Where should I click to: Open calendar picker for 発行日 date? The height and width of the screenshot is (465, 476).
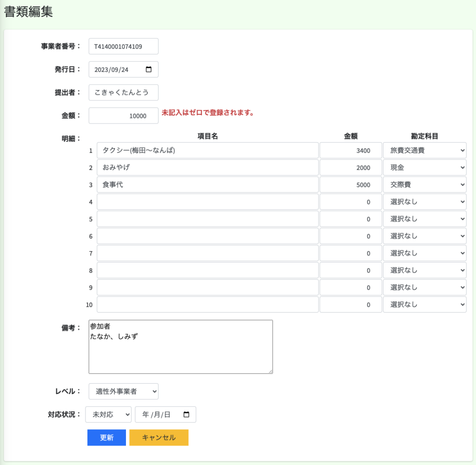[149, 70]
